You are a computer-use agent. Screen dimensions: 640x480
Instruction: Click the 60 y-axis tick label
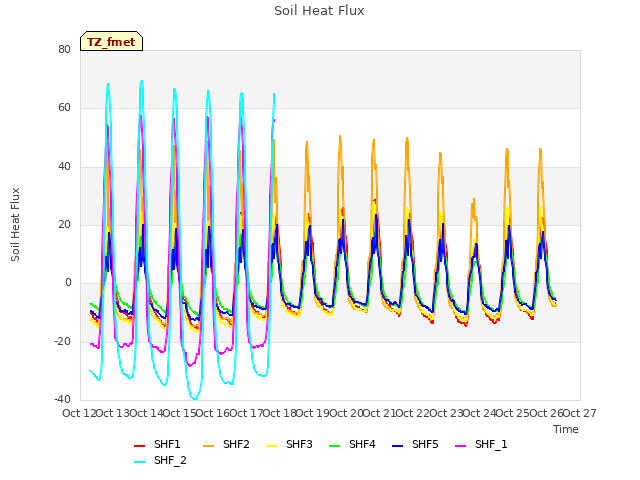(64, 108)
